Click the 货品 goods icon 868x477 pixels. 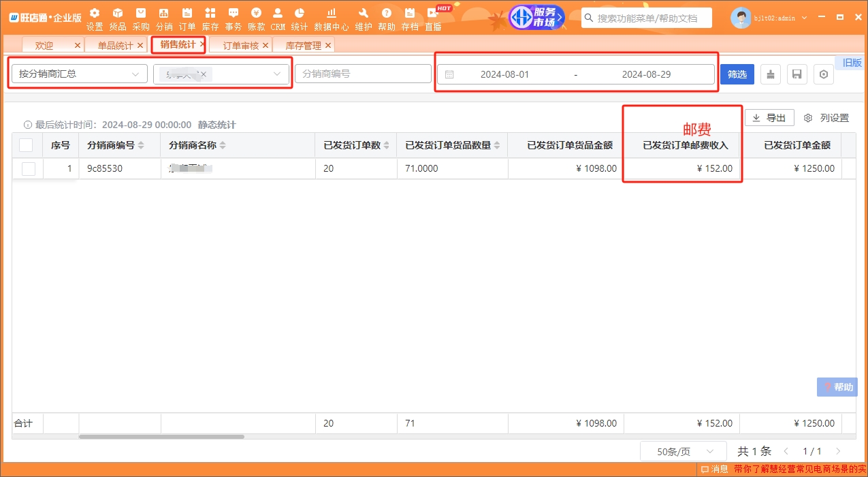(x=118, y=18)
